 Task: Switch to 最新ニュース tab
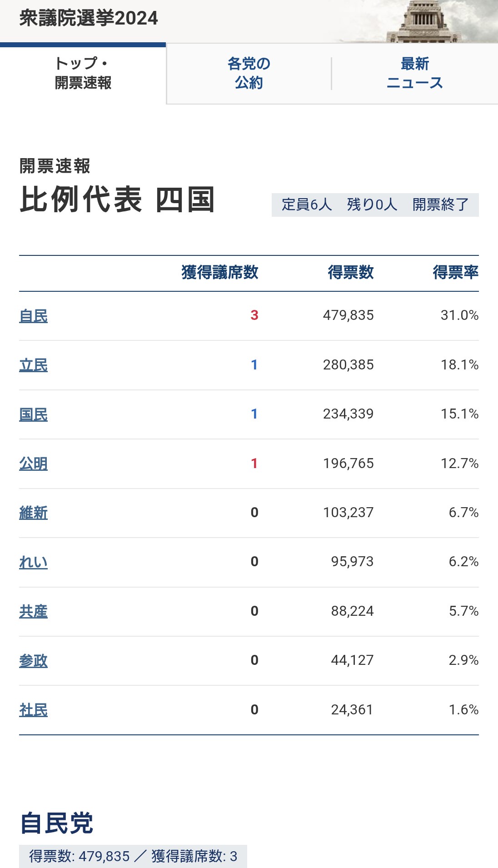point(414,73)
